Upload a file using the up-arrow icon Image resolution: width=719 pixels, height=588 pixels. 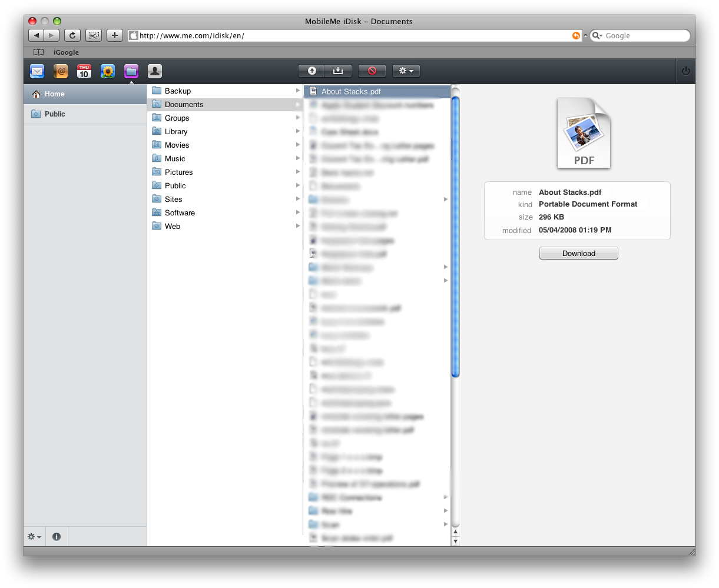[310, 71]
